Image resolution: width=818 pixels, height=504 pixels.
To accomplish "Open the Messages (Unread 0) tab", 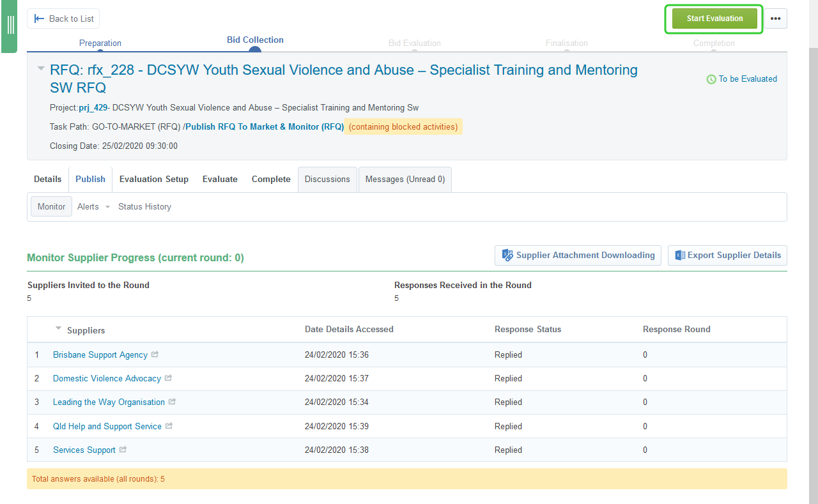I will click(x=405, y=179).
